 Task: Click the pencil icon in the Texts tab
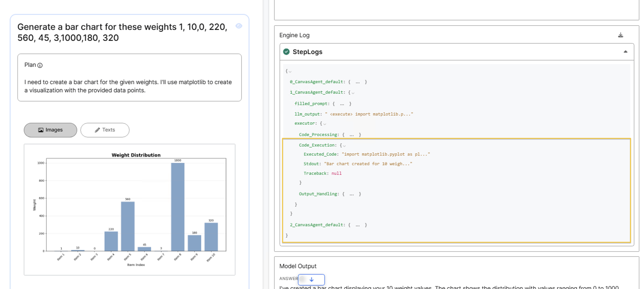pyautogui.click(x=97, y=130)
